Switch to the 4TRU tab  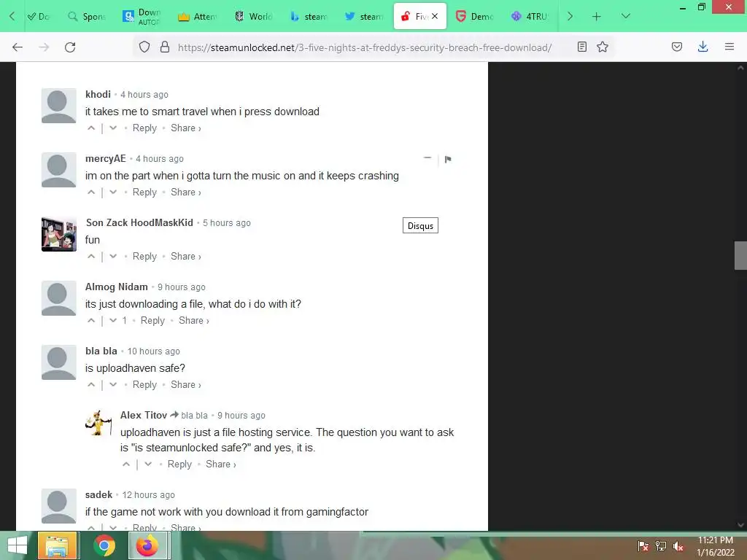point(530,17)
